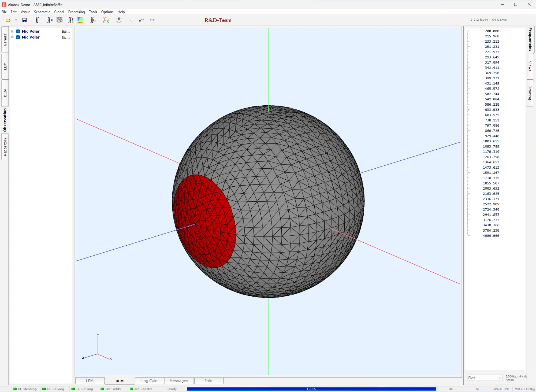The image size is (536, 392).
Task: Click the Ob Spectra status indicator
Action: [141, 389]
